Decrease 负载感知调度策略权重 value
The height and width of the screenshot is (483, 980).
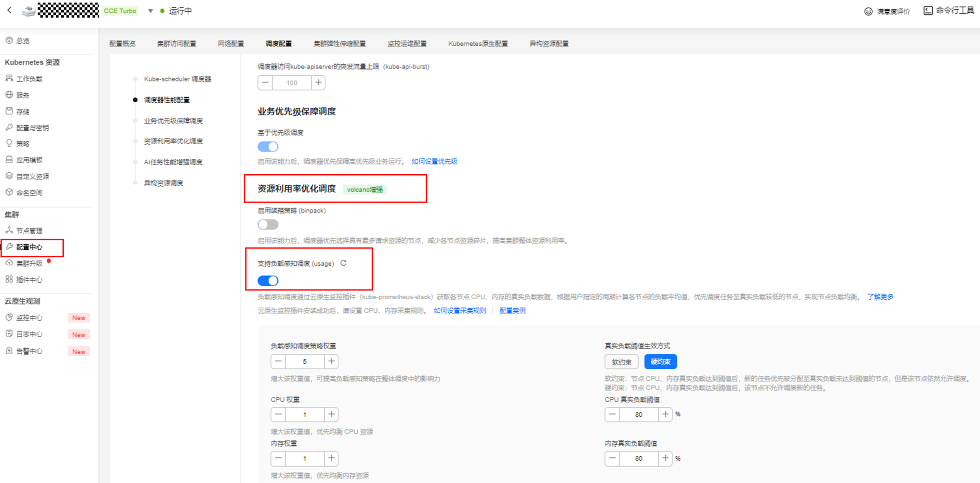[278, 361]
